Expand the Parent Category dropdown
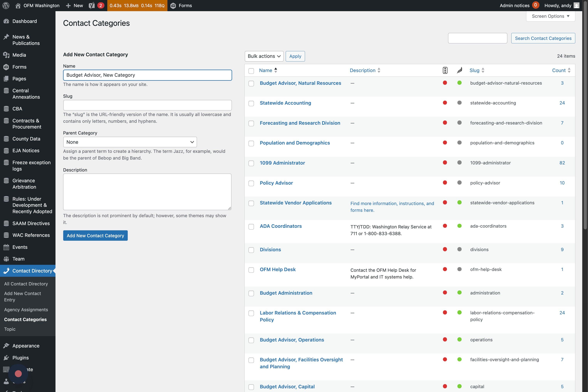588x392 pixels. (130, 142)
